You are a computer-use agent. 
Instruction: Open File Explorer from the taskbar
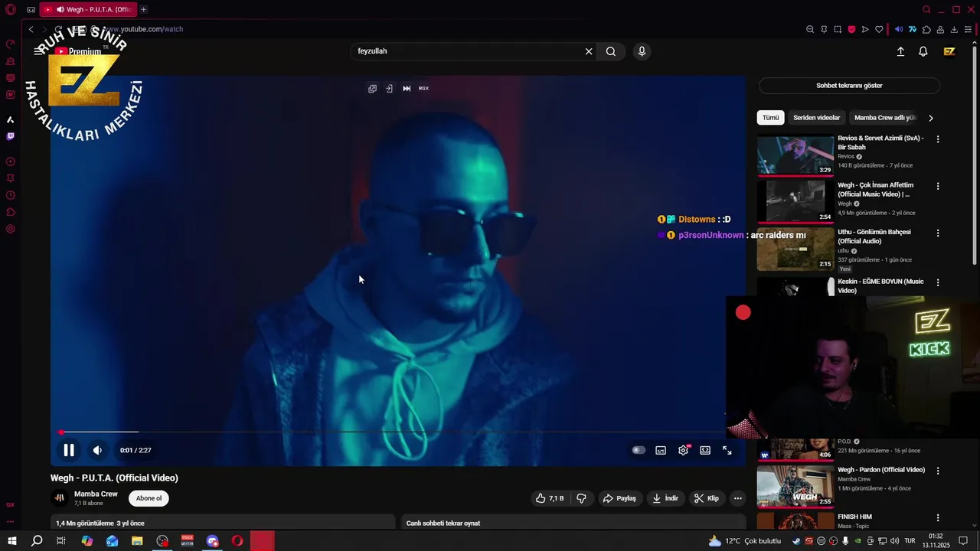tap(137, 541)
